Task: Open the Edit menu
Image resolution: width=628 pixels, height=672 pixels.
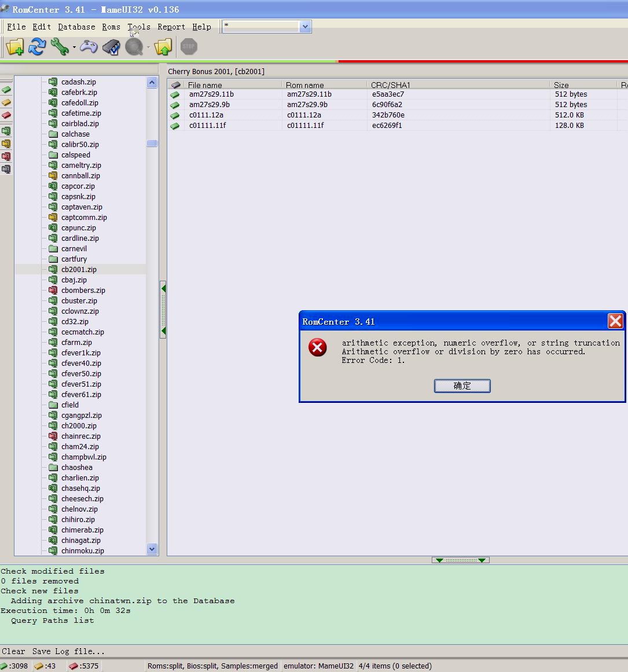Action: 42,27
